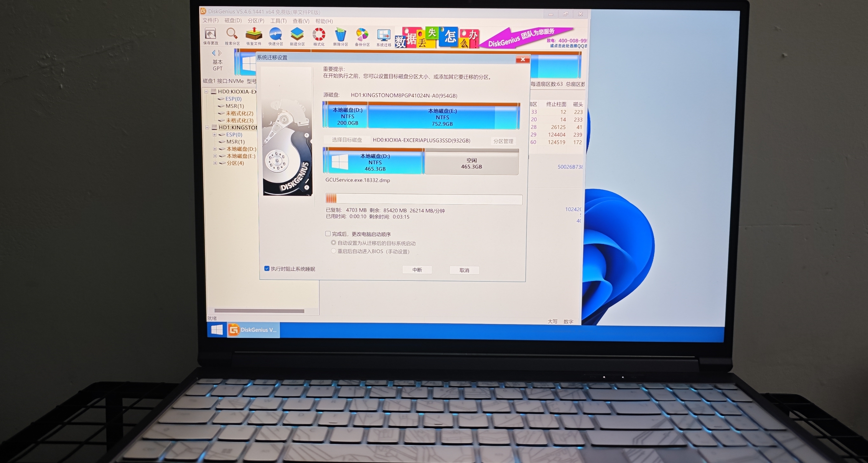Viewport: 868px width, 463px height.
Task: Go to previous disk with the left arrow
Action: 214,53
